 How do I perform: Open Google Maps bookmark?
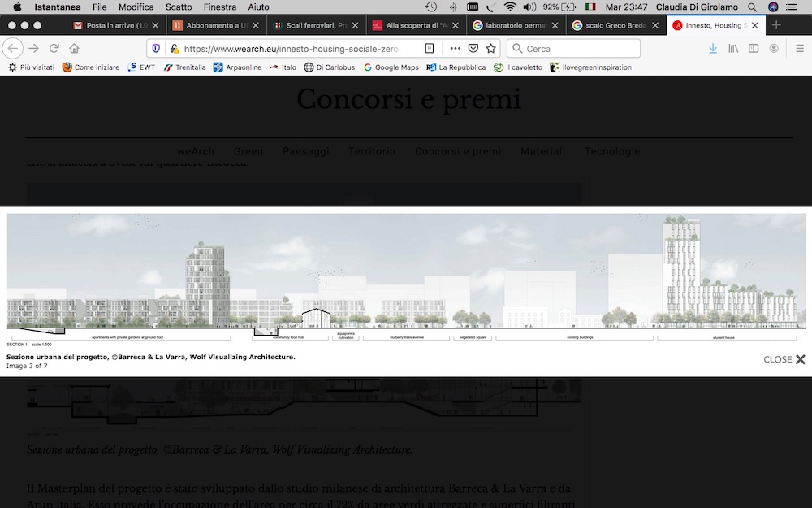pos(391,67)
